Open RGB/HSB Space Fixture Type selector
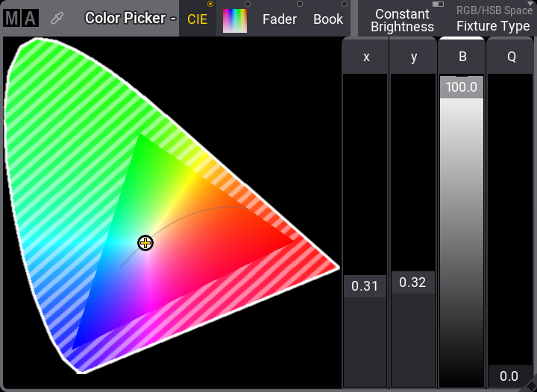Screen dimensions: 537x392 coord(493,19)
